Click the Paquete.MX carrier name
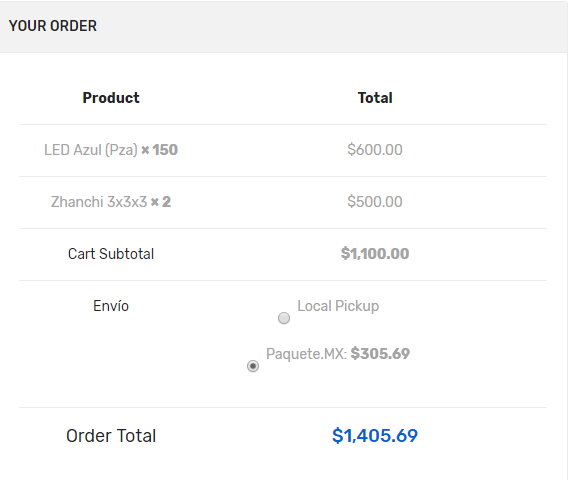The height and width of the screenshot is (480, 568). (x=306, y=354)
